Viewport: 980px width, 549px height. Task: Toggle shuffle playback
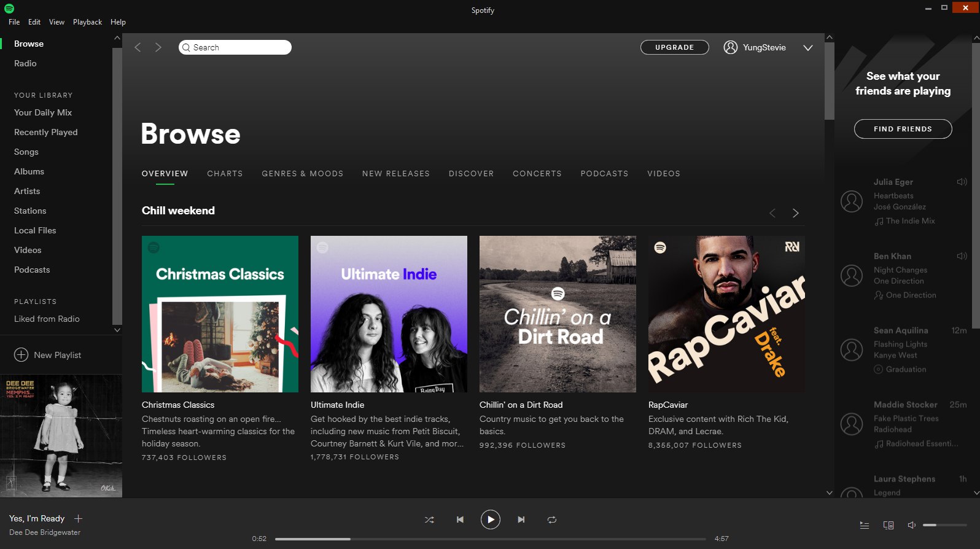coord(429,520)
